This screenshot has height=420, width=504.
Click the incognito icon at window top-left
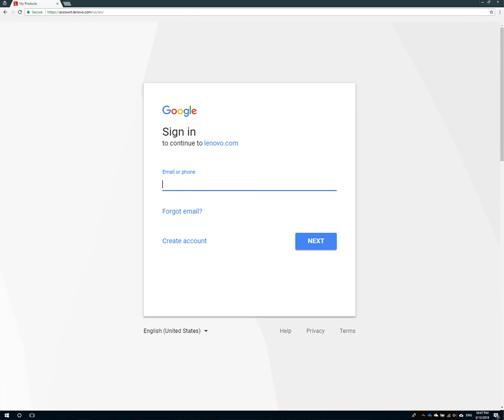pyautogui.click(x=5, y=3)
